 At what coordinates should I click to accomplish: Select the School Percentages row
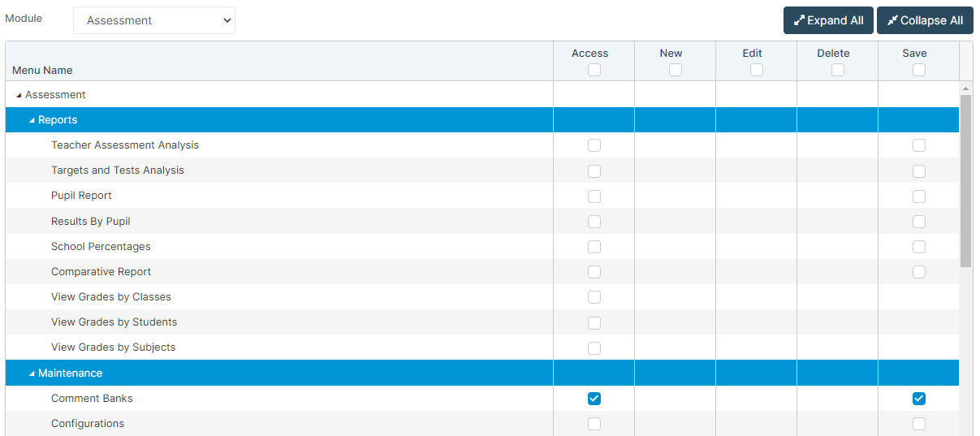pos(101,247)
